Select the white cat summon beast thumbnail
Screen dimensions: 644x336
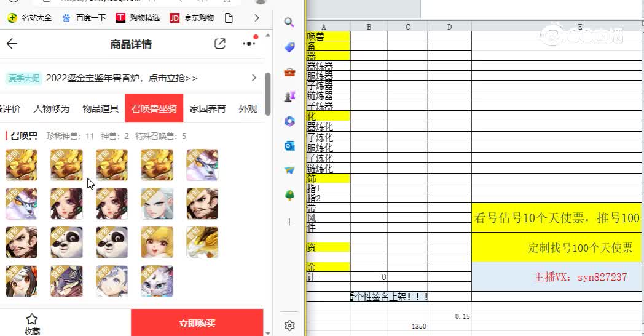(x=157, y=281)
